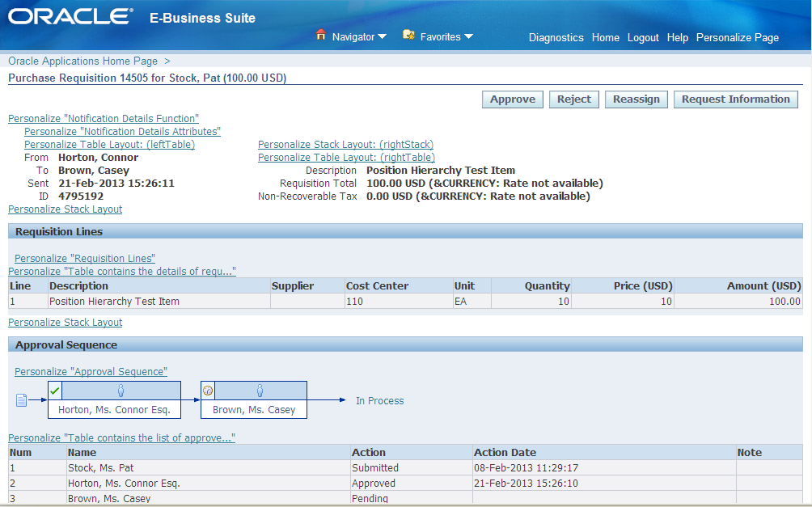Expand the Navigator dropdown arrow
This screenshot has width=812, height=507.
click(383, 36)
